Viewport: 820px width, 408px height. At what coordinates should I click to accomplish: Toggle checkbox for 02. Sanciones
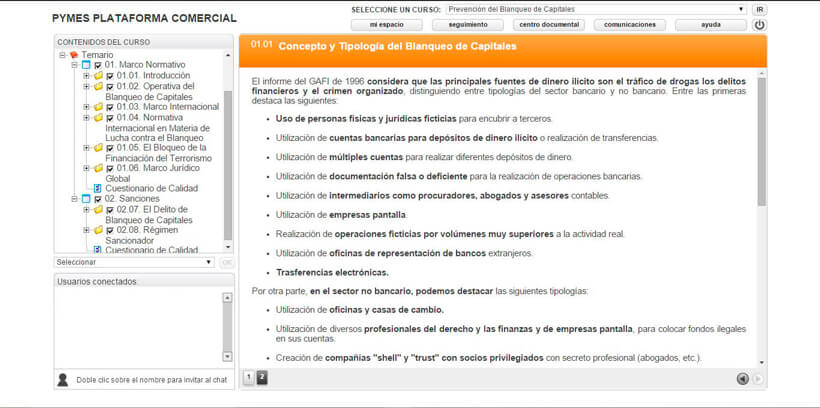click(x=98, y=199)
